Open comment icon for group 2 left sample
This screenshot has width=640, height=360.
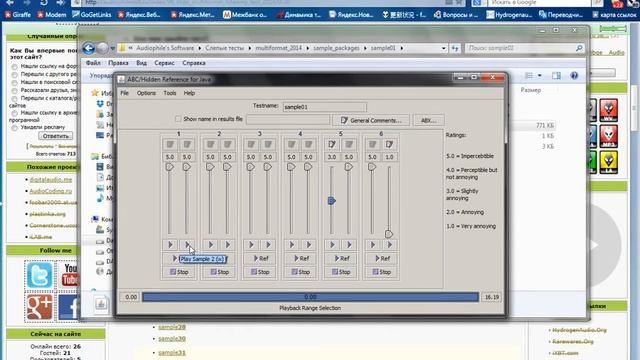pos(211,144)
